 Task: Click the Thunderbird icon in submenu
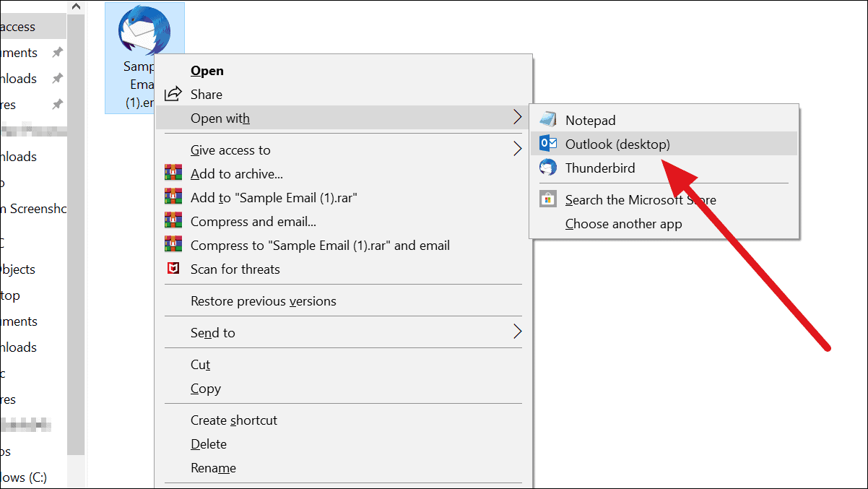coord(548,168)
